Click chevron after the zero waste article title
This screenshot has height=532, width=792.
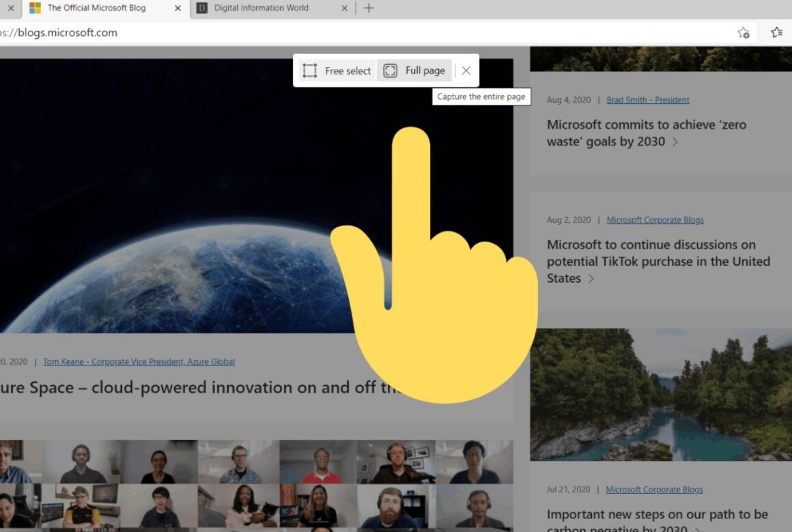(675, 142)
